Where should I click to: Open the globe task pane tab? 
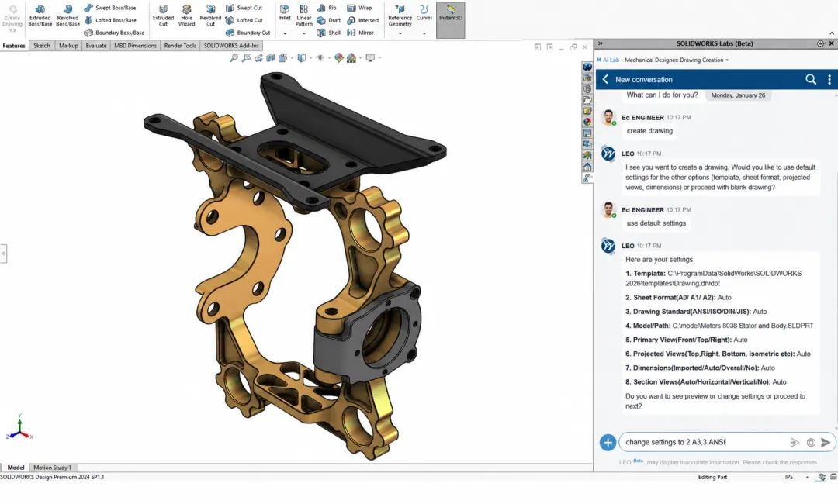587,67
